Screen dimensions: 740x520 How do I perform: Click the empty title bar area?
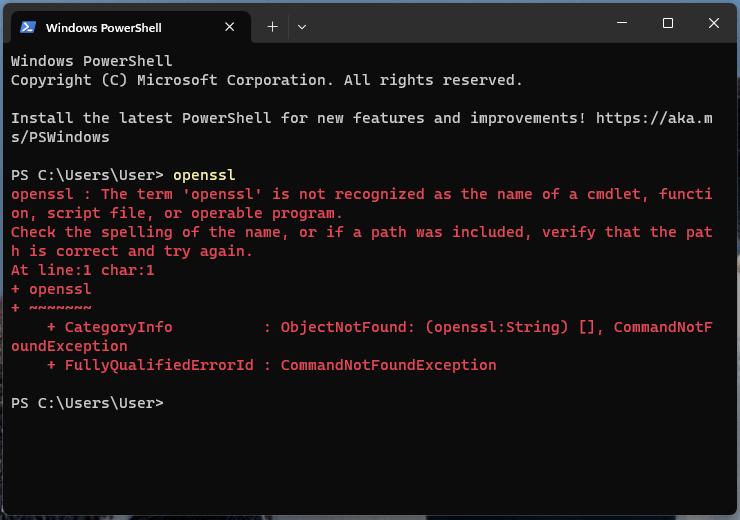(450, 23)
